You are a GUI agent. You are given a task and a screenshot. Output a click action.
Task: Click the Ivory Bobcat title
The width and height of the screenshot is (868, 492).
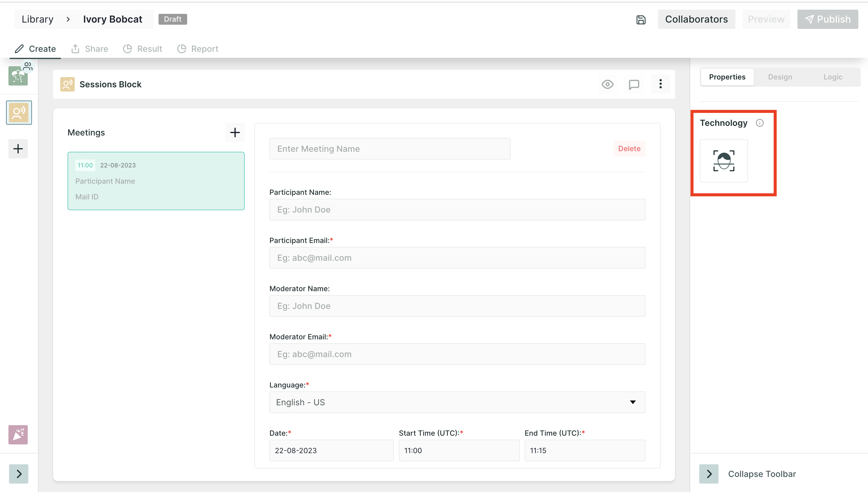click(x=113, y=19)
